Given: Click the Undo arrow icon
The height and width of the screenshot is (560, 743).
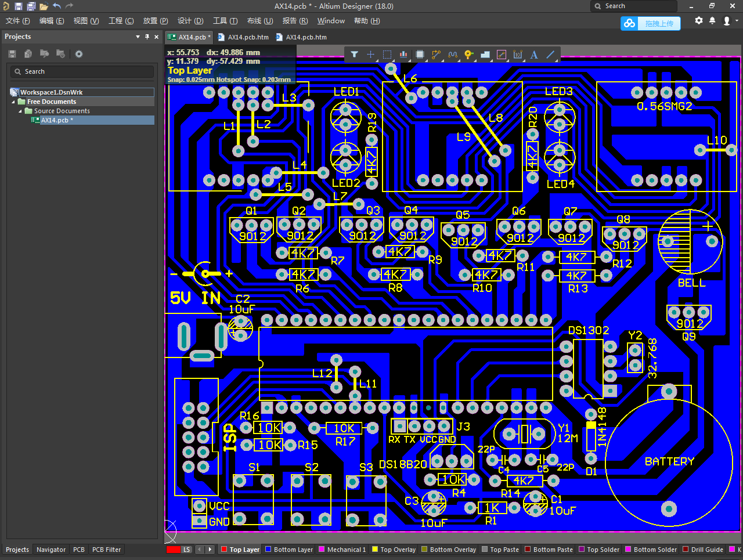Looking at the screenshot, I should tap(57, 6).
